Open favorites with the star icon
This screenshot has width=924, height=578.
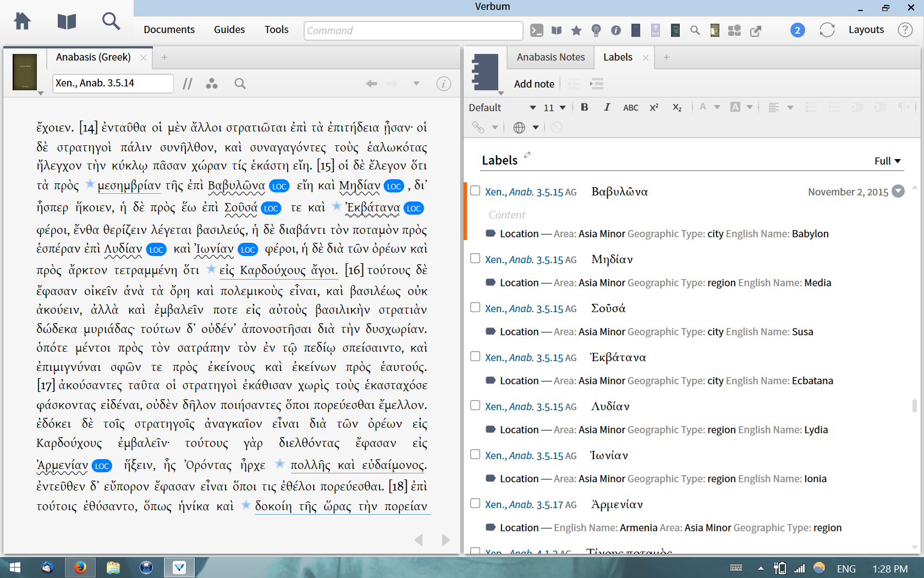click(576, 30)
